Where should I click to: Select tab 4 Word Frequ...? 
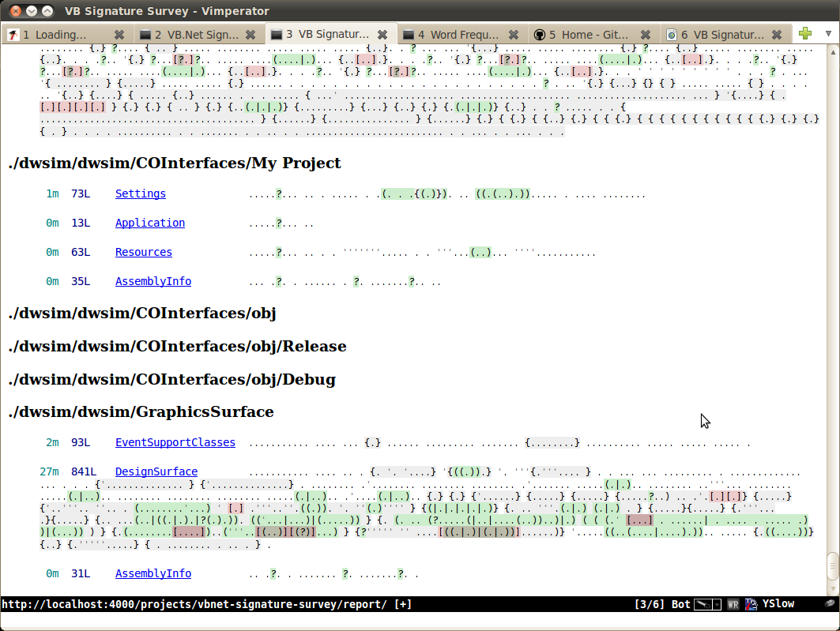coord(461,35)
